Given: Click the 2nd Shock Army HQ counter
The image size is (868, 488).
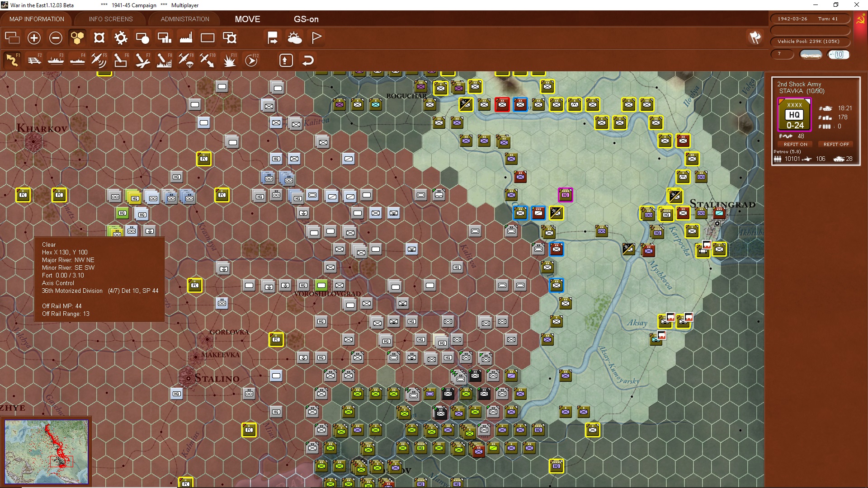Looking at the screenshot, I should [794, 116].
